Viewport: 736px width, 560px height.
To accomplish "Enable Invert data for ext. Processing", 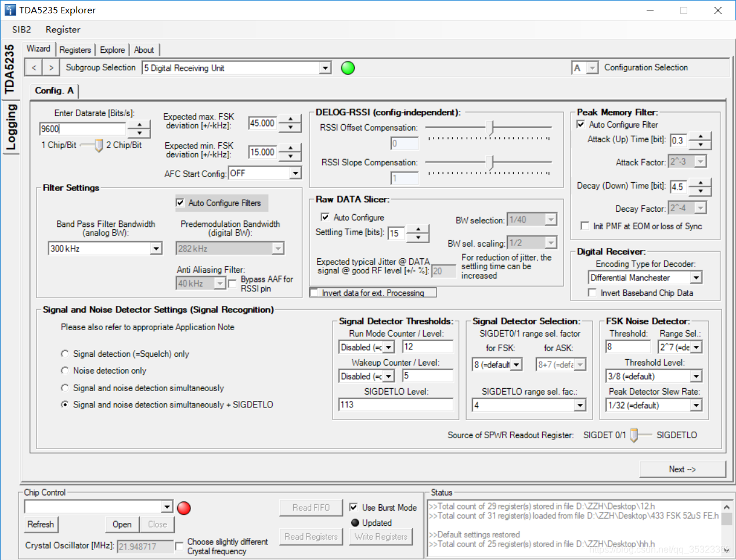I will pyautogui.click(x=314, y=292).
